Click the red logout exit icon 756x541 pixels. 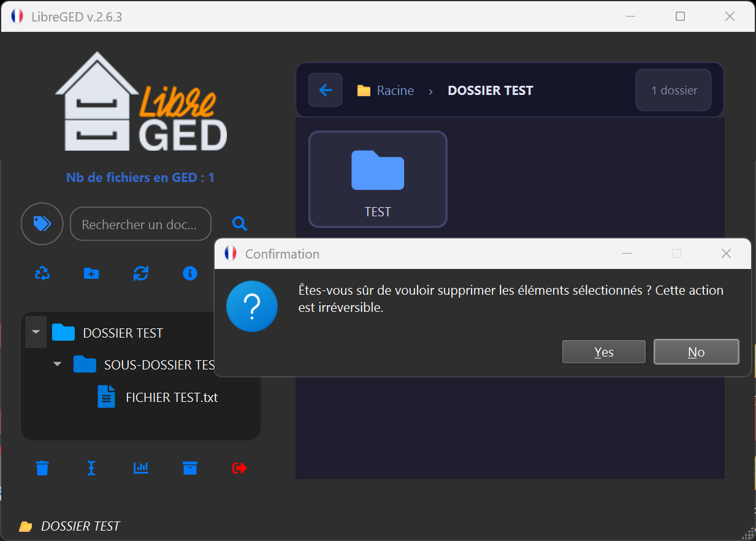(x=239, y=468)
